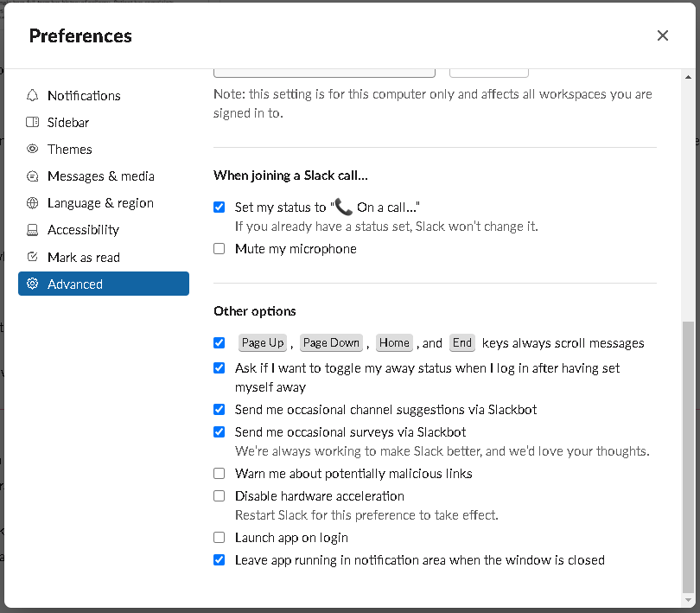Click the Page Up key label

coord(263,342)
